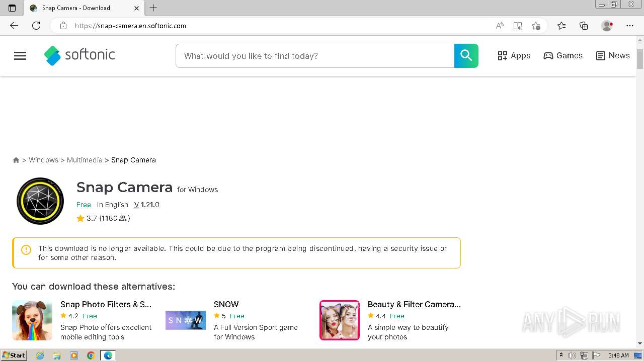The width and height of the screenshot is (644, 362).
Task: Close the Snap Camera tab
Action: coord(137,8)
